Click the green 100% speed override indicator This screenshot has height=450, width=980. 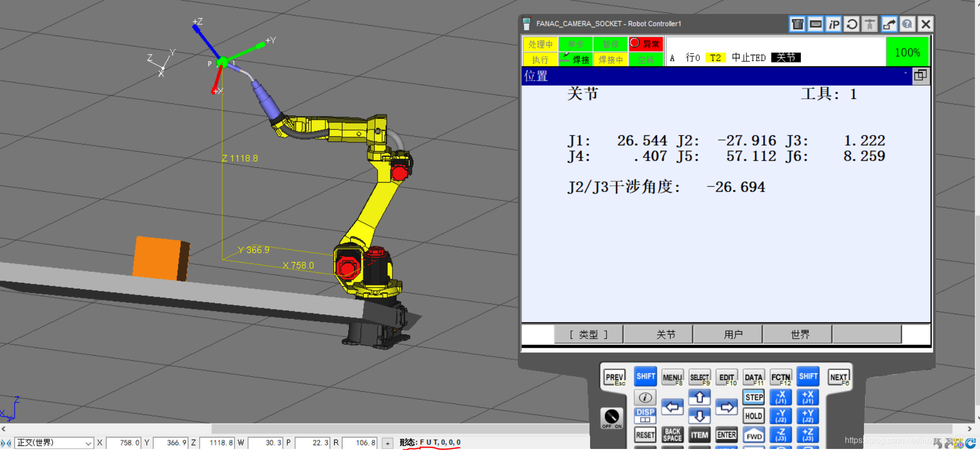tap(907, 52)
